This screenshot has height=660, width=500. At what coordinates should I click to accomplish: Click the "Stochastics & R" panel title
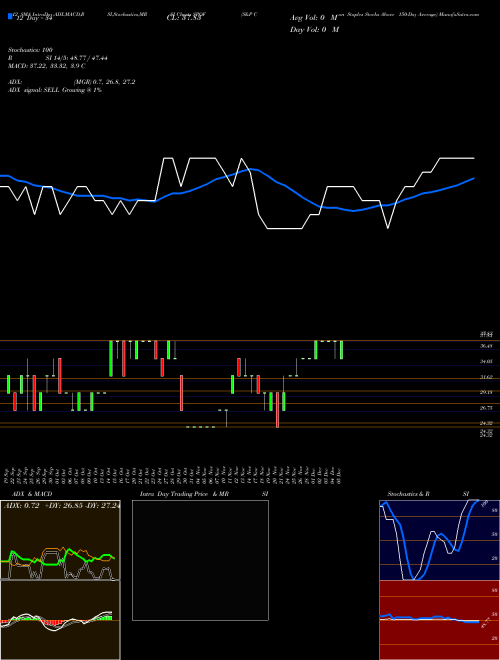pyautogui.click(x=409, y=494)
